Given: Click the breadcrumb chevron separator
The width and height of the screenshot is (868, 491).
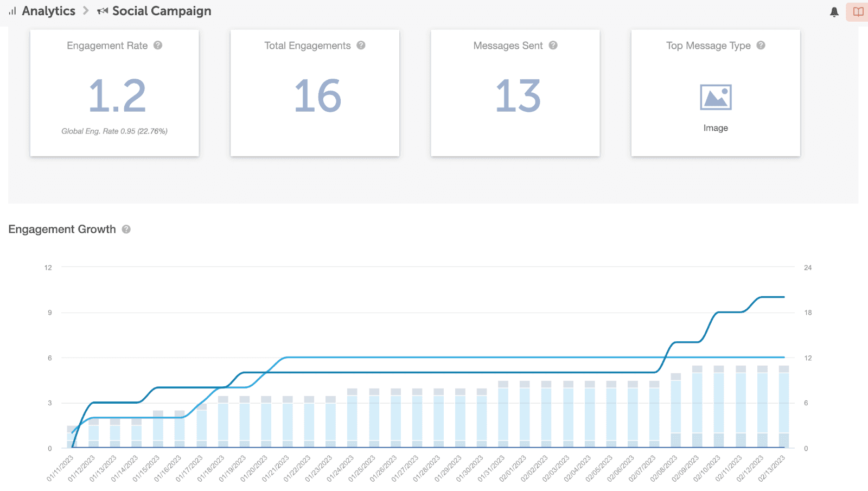Looking at the screenshot, I should (x=86, y=11).
